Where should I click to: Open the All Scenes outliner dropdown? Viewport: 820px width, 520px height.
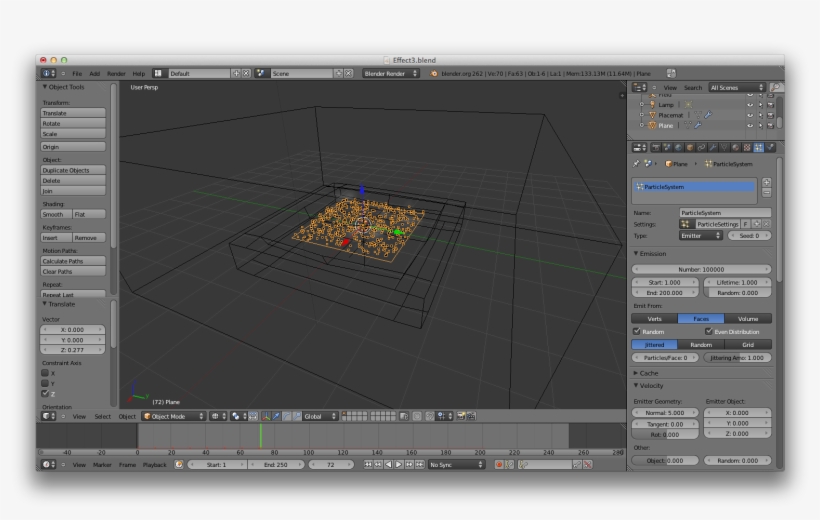point(737,87)
